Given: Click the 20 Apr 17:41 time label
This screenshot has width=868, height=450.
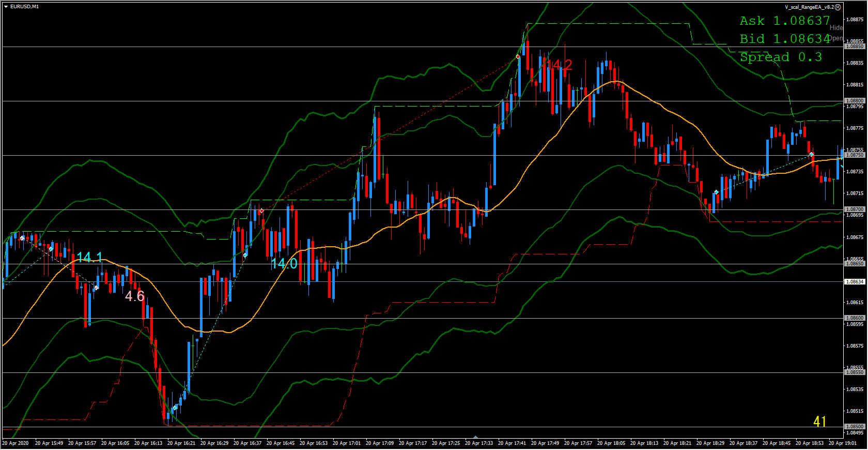Looking at the screenshot, I should [512, 443].
